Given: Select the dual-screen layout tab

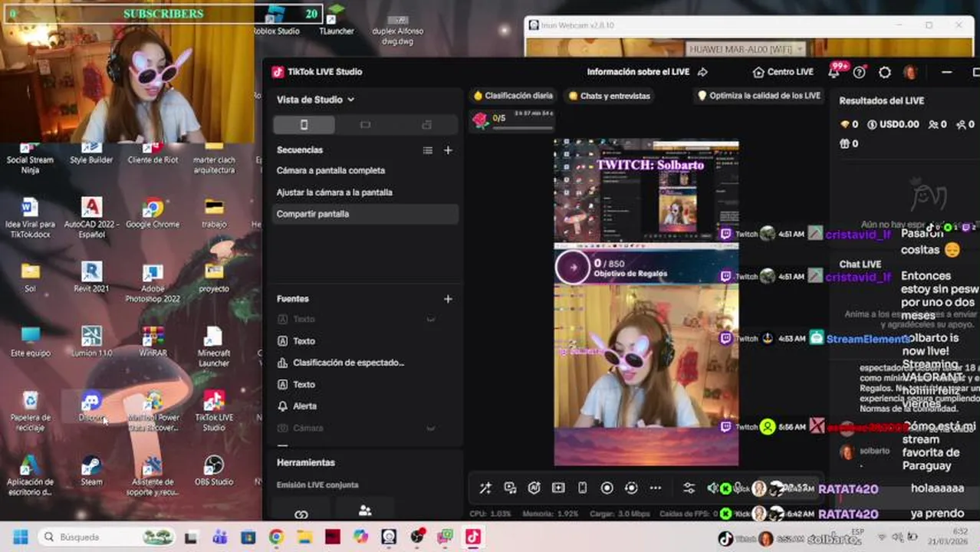Looking at the screenshot, I should (426, 125).
